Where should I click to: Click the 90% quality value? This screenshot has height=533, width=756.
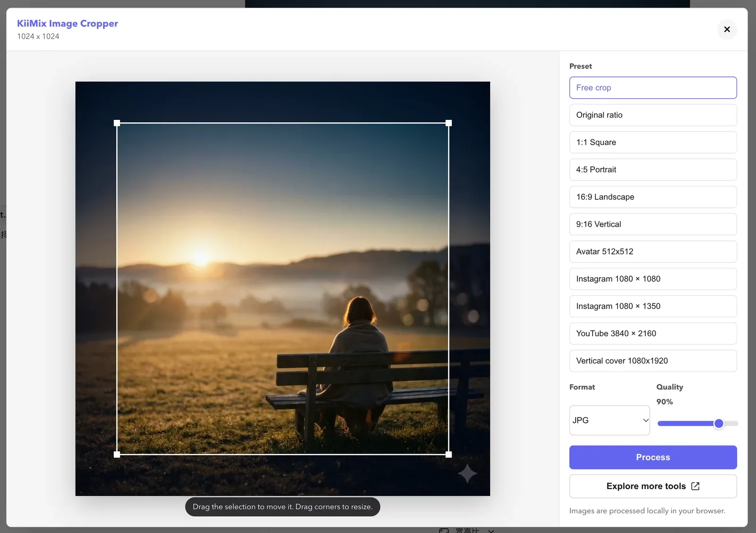pos(664,402)
